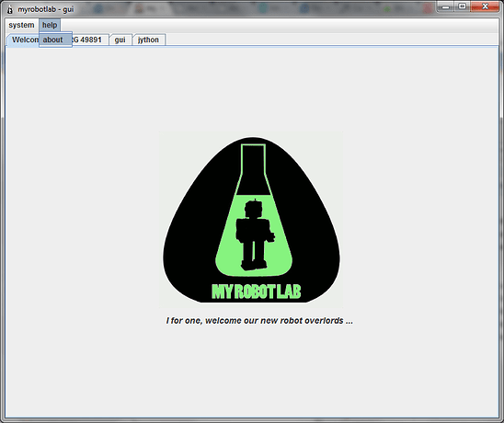Screen dimensions: 504x423
Task: Click the myrobotlab - gui window title
Action: [x=46, y=9]
